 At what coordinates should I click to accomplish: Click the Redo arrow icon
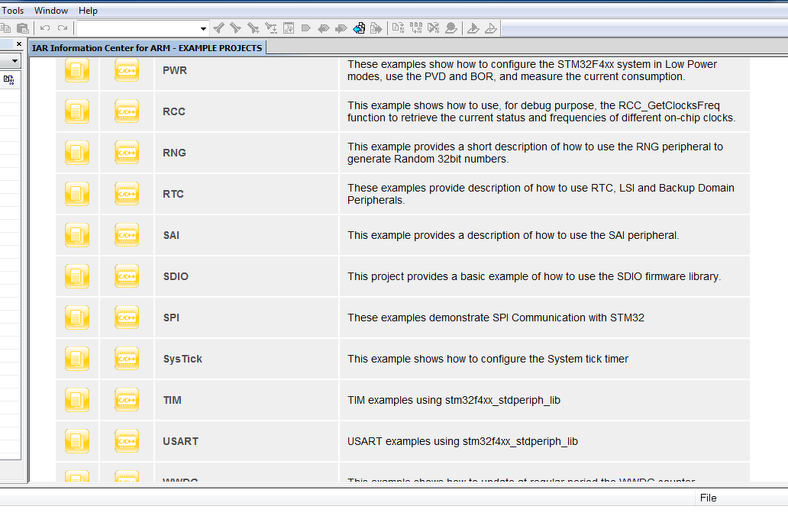click(63, 28)
